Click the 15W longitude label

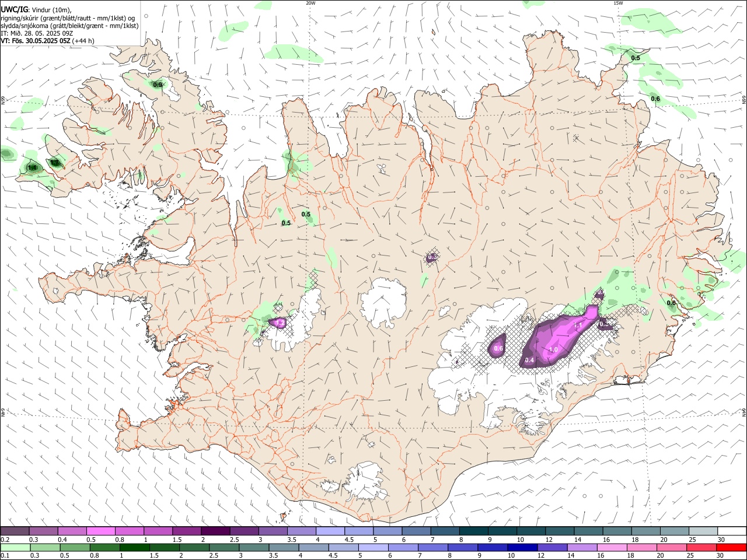click(x=618, y=3)
